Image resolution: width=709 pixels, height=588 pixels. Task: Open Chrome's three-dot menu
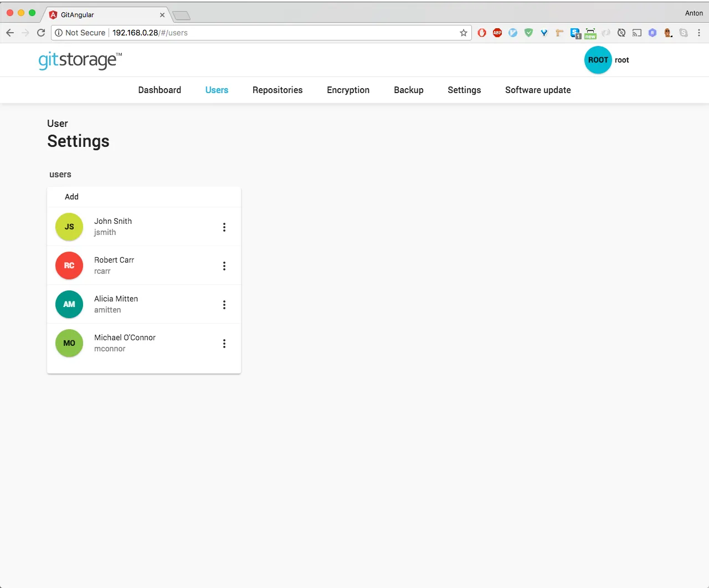pyautogui.click(x=699, y=33)
